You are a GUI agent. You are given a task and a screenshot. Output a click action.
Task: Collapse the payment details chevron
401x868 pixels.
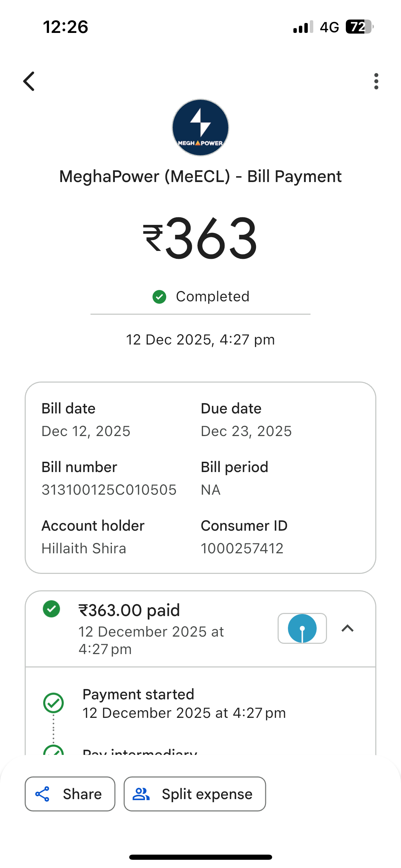pos(348,628)
